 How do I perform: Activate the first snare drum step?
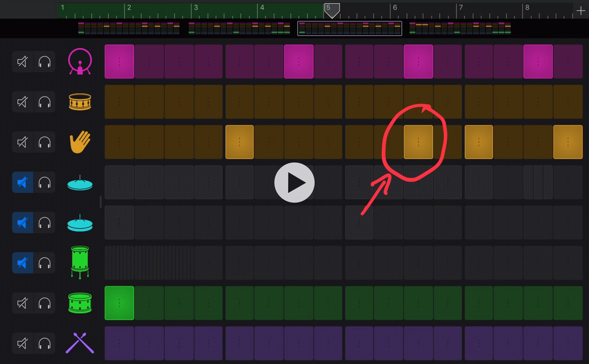click(x=119, y=102)
